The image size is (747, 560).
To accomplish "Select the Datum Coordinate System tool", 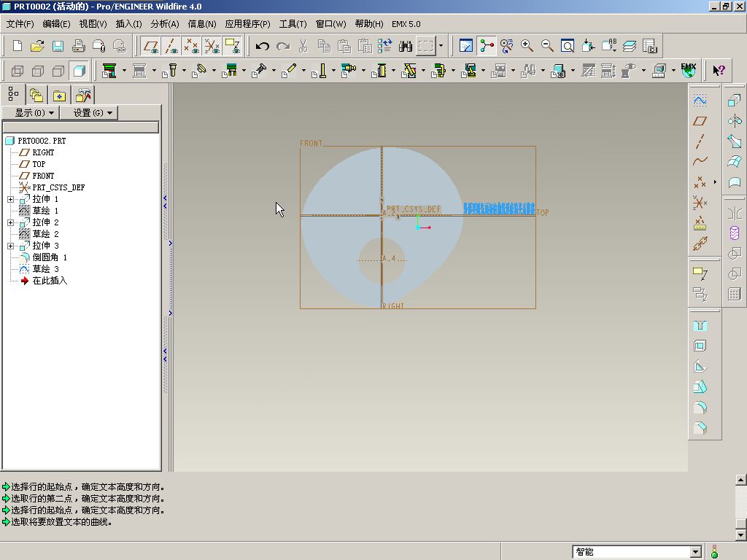I will pos(700,203).
